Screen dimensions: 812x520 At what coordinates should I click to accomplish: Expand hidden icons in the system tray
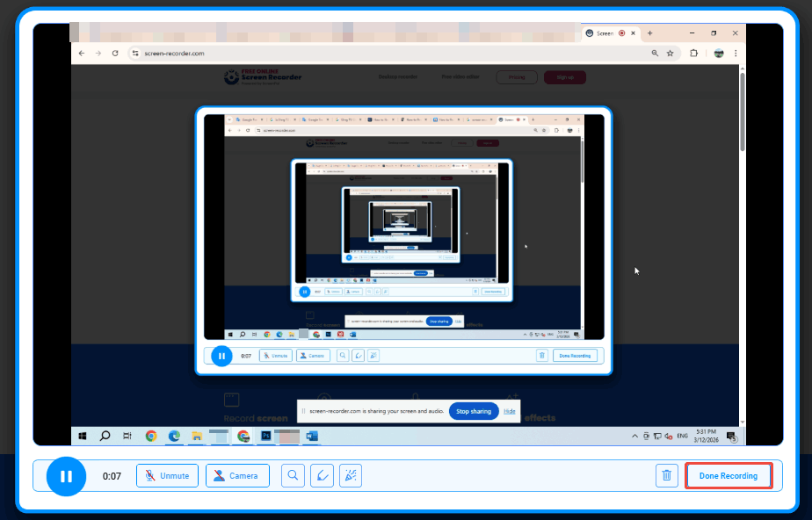click(x=634, y=435)
